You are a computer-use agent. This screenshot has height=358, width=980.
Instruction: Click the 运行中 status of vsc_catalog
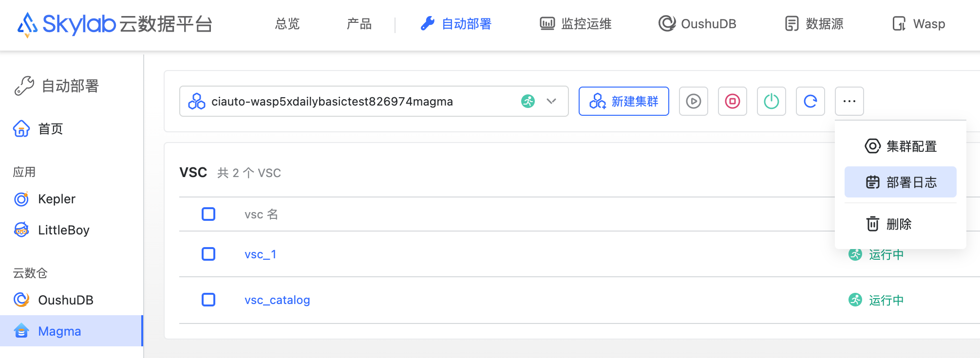coord(886,300)
